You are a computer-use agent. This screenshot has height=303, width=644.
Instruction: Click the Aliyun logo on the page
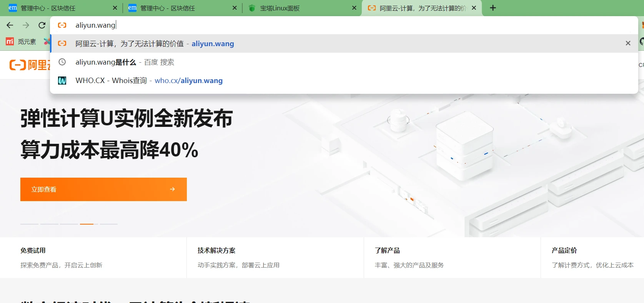click(29, 65)
